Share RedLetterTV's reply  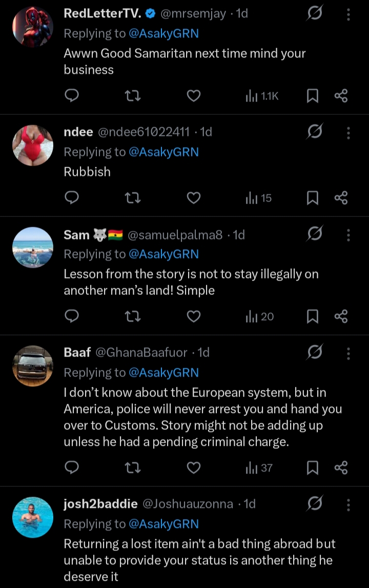tap(341, 95)
